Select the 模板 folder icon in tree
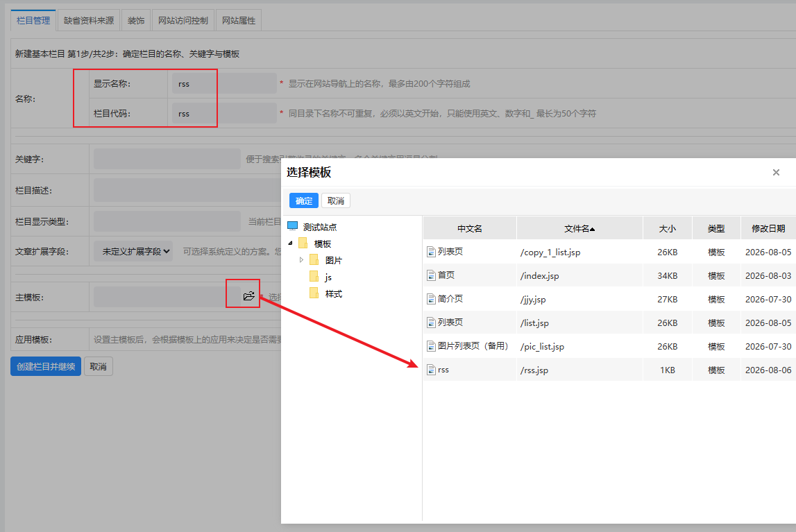Screen dimensions: 796x532 click(303, 243)
